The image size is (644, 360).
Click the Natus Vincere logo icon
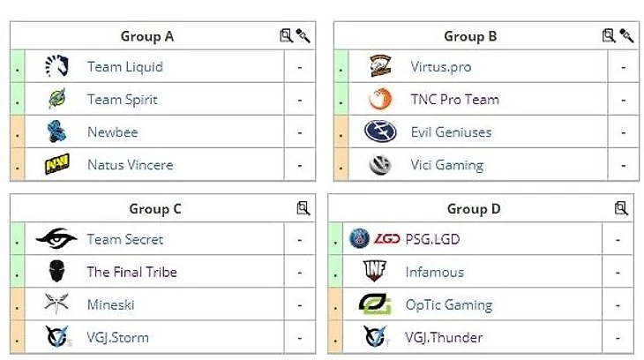[57, 165]
